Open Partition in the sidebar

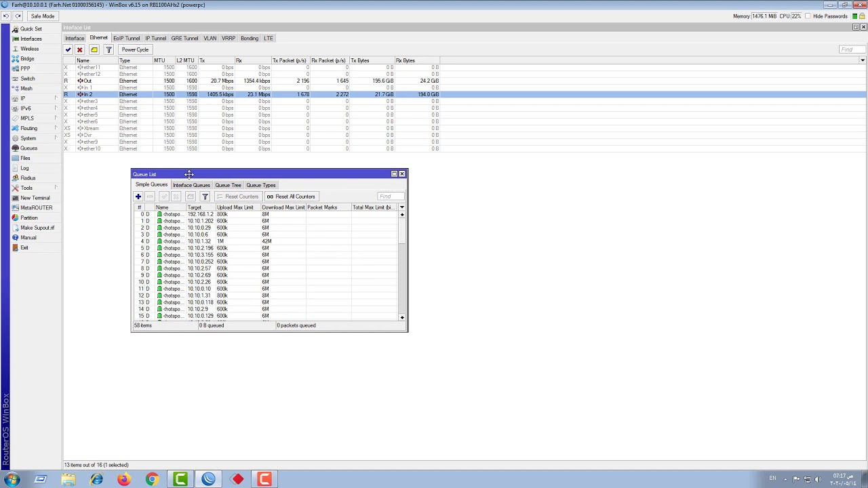[x=28, y=218]
